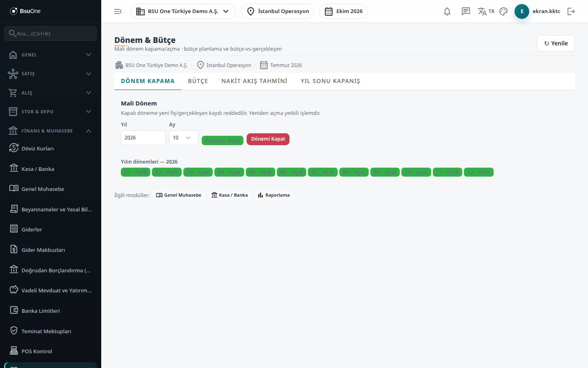
Task: Open the İstanbul Operasyon location selector
Action: [278, 11]
